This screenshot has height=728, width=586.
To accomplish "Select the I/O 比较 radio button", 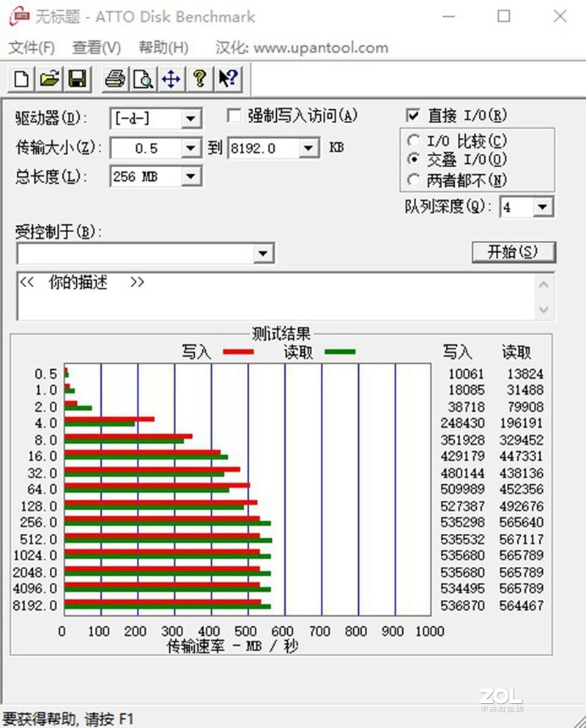I will (x=414, y=140).
